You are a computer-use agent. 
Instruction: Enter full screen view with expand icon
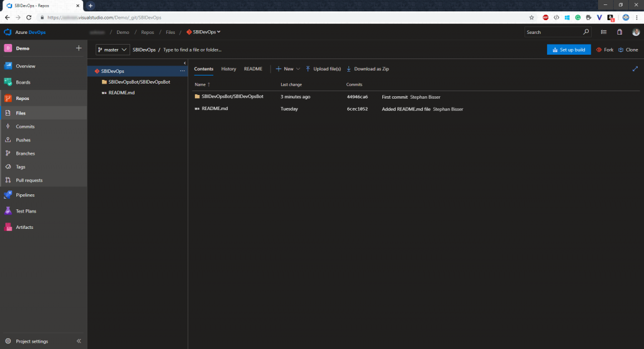coord(635,69)
